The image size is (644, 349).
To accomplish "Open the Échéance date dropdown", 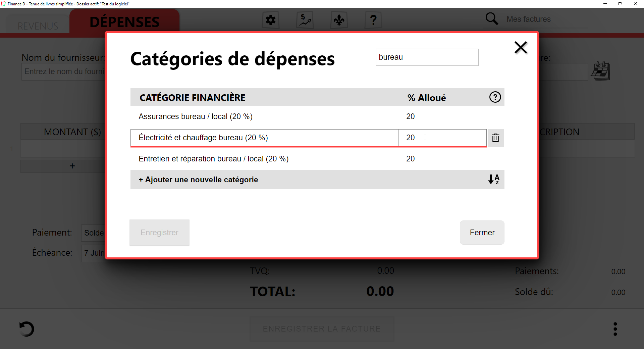I will tap(94, 253).
